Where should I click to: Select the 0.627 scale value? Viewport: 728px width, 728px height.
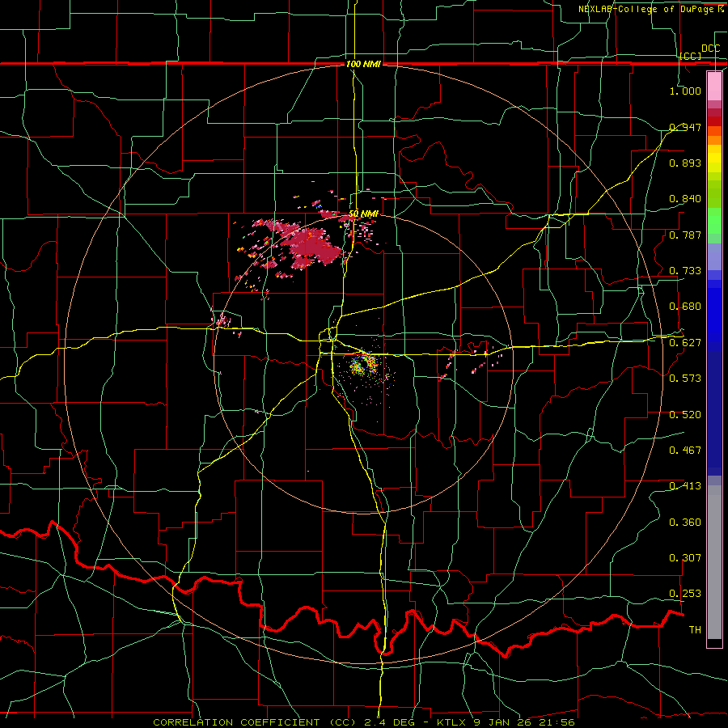685,343
